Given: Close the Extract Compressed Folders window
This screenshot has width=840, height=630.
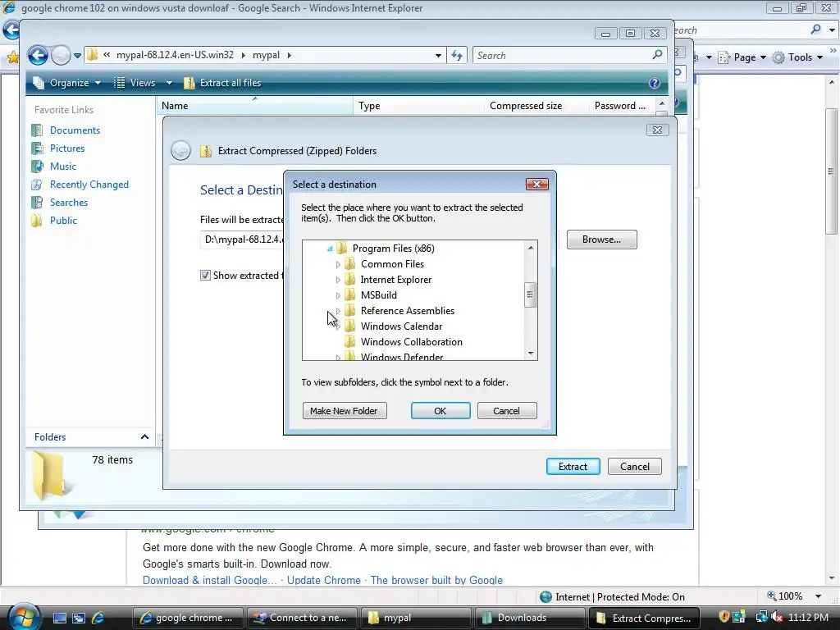Looking at the screenshot, I should click(x=657, y=130).
